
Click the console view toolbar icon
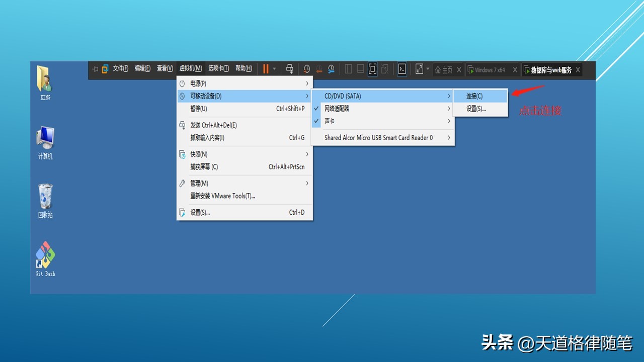click(x=402, y=69)
